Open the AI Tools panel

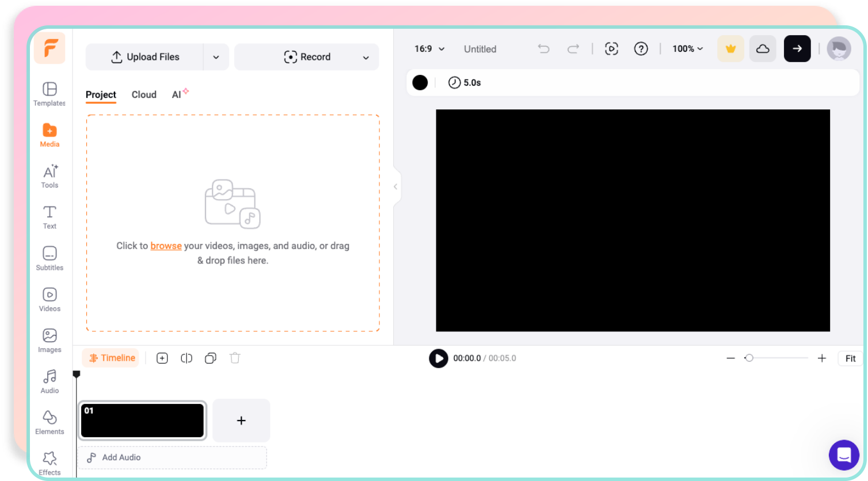click(50, 175)
